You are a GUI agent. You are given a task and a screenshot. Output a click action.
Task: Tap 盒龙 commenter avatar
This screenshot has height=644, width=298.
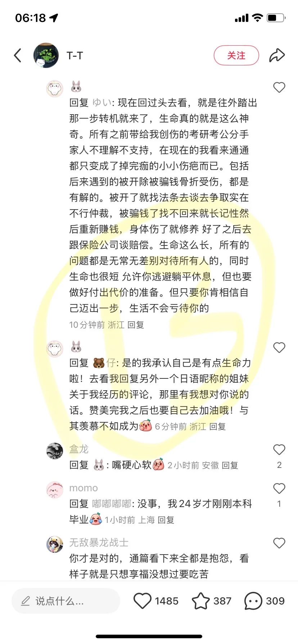[55, 451]
